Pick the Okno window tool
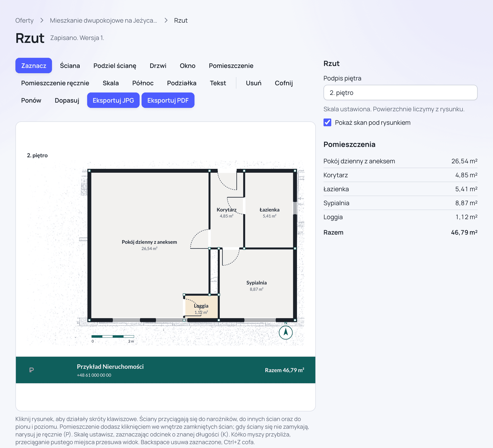This screenshot has width=493, height=448. (x=188, y=66)
